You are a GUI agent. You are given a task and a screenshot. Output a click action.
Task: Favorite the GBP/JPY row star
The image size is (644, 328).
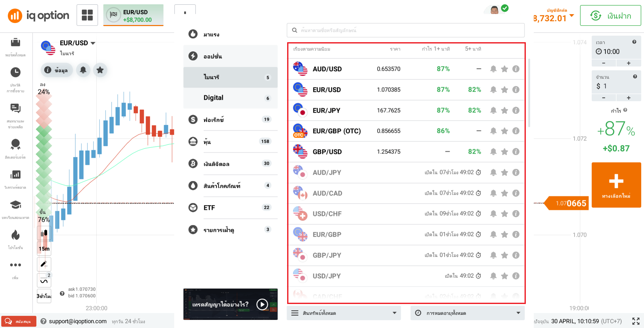click(504, 255)
